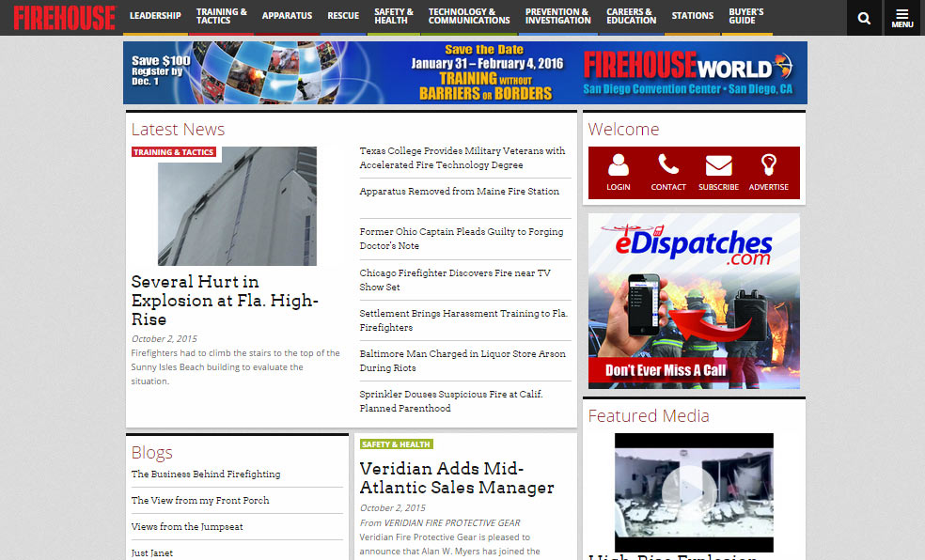Click the 'Blogs' section heading
This screenshot has width=925, height=560.
click(151, 452)
